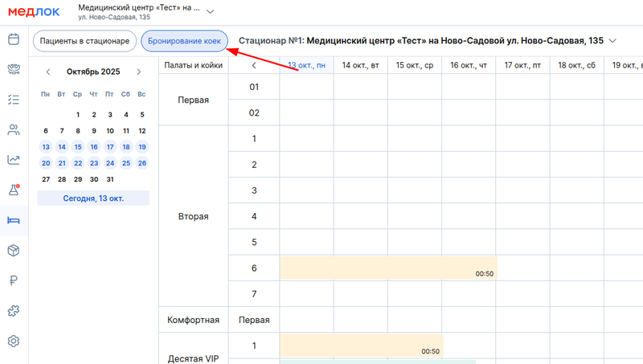Open the calendar icon in sidebar

(13, 39)
